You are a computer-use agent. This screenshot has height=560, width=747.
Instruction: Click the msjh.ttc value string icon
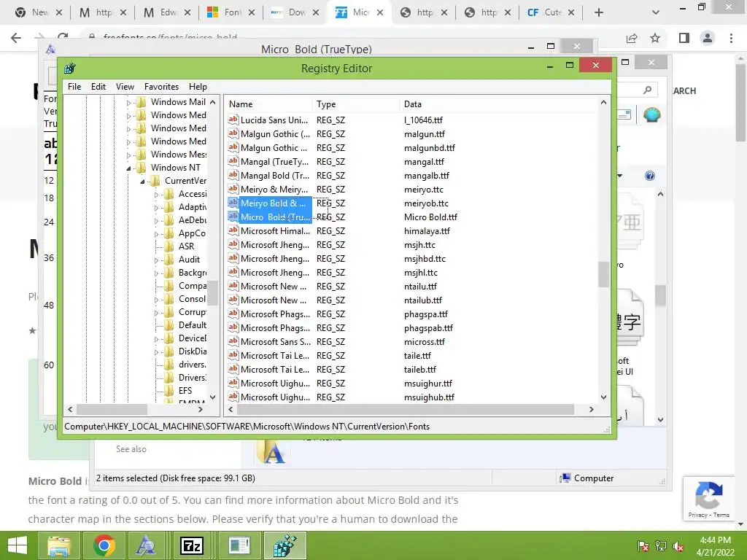(x=233, y=244)
